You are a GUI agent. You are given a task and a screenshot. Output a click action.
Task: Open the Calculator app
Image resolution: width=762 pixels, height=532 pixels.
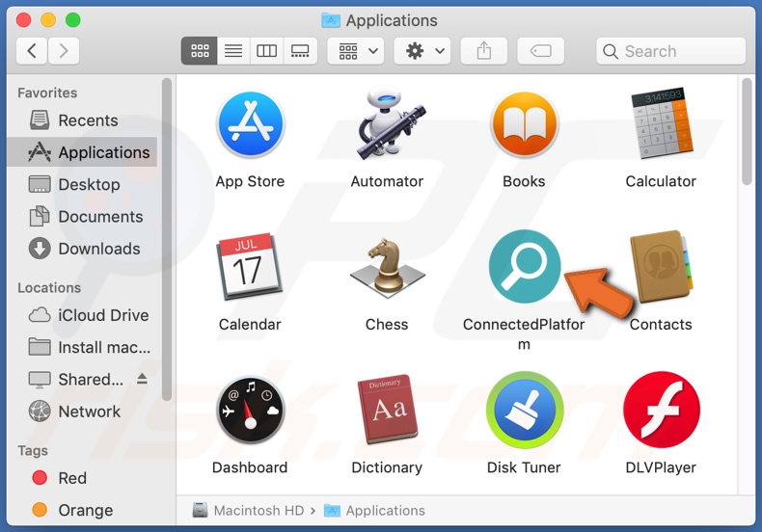click(661, 125)
